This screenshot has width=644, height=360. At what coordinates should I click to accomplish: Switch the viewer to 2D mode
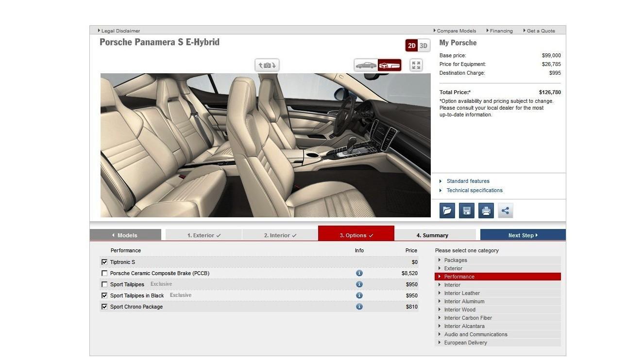click(411, 46)
